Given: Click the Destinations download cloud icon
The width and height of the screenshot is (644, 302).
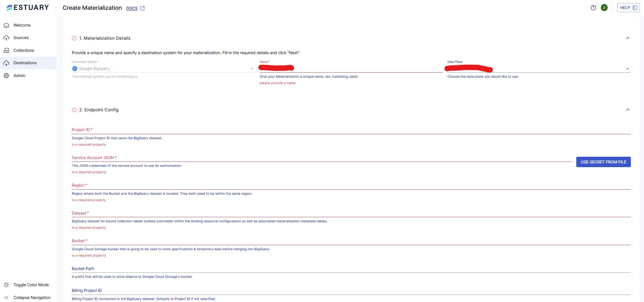Looking at the screenshot, I should pos(6,63).
